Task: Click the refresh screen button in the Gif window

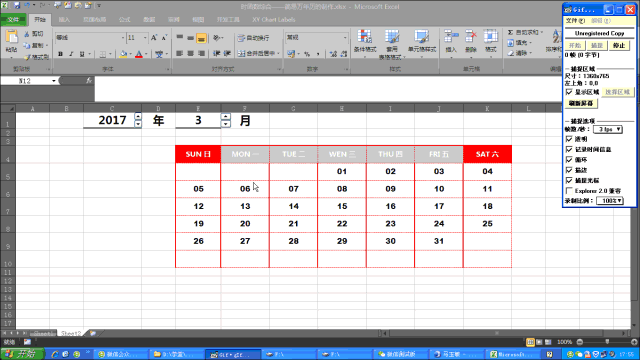Action: point(581,103)
